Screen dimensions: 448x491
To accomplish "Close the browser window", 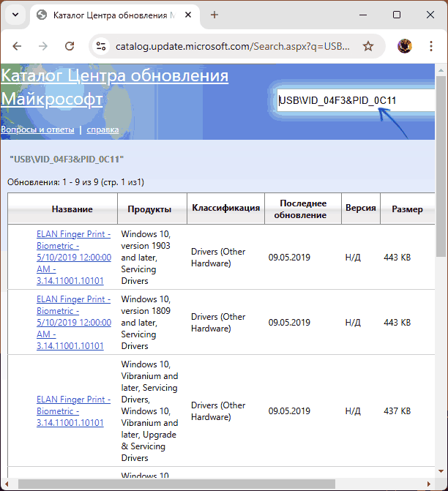I will coord(430,15).
